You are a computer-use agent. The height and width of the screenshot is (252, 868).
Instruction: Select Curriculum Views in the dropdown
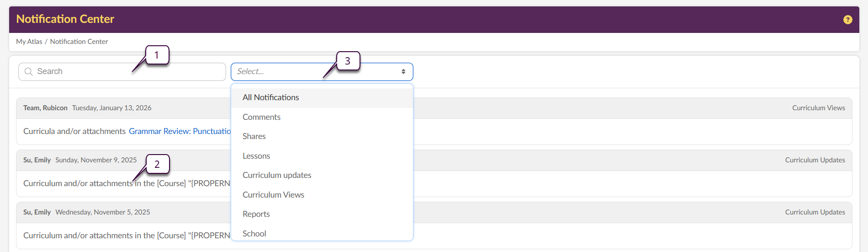[x=273, y=195]
